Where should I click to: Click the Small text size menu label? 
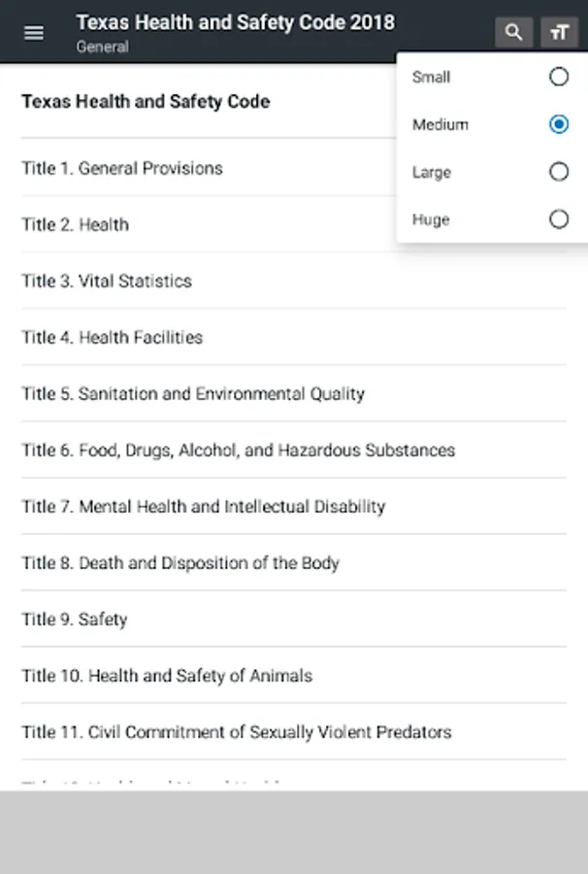point(431,77)
